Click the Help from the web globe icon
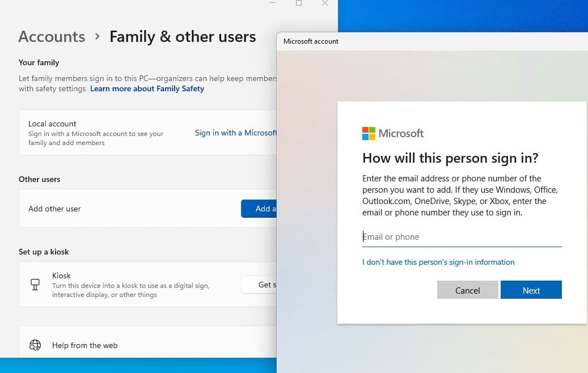588x373 pixels. click(35, 345)
